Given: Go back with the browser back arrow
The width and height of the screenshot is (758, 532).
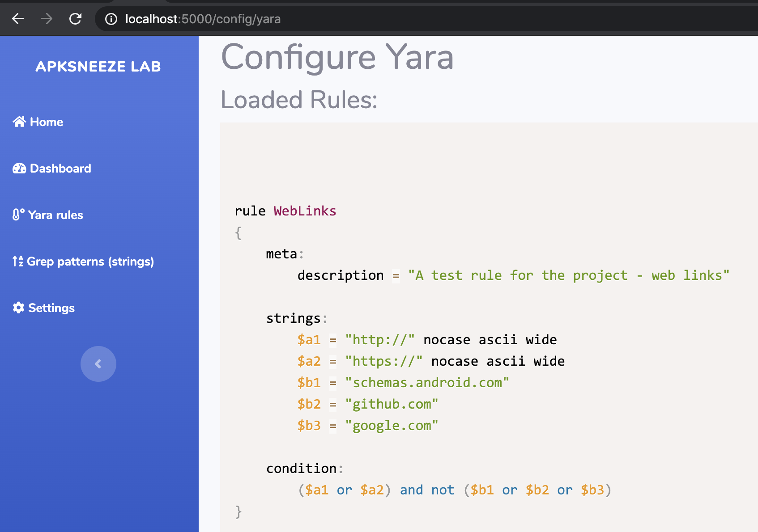Looking at the screenshot, I should [18, 19].
